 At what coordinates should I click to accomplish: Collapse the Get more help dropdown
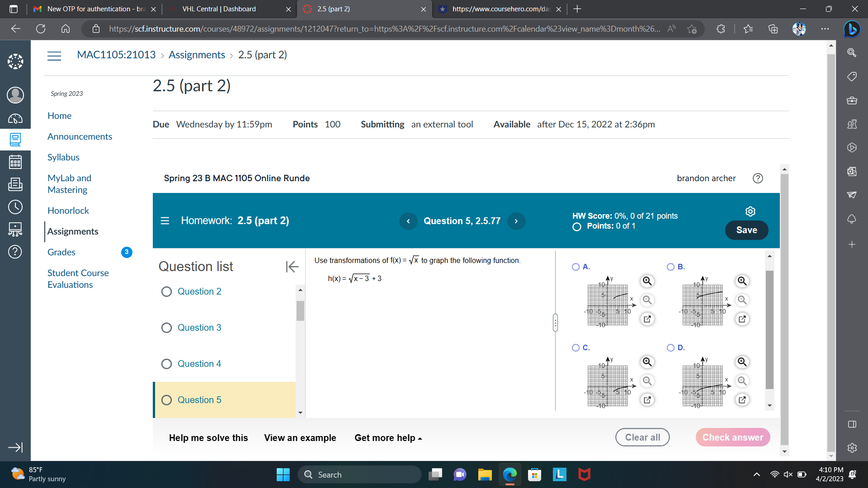pos(420,438)
